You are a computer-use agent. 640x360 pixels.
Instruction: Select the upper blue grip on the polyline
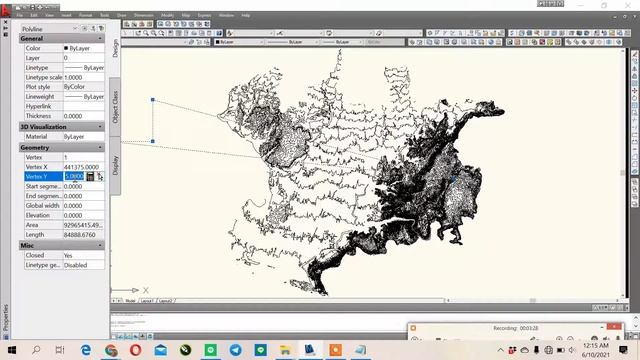[x=153, y=100]
